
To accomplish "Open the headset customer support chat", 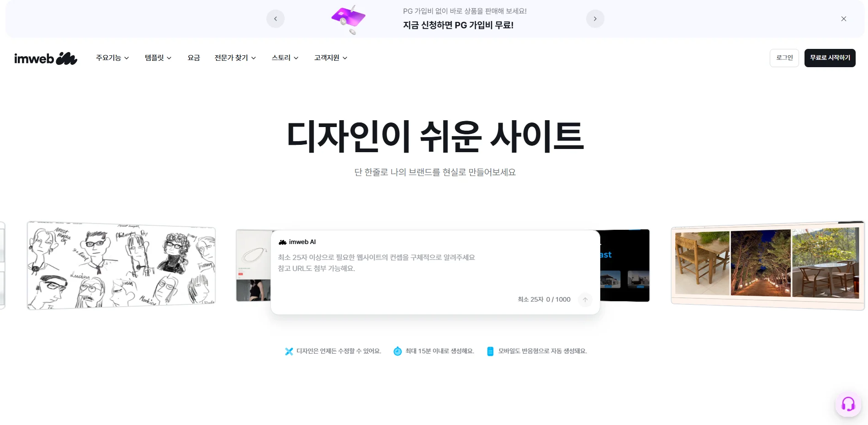I will click(848, 404).
